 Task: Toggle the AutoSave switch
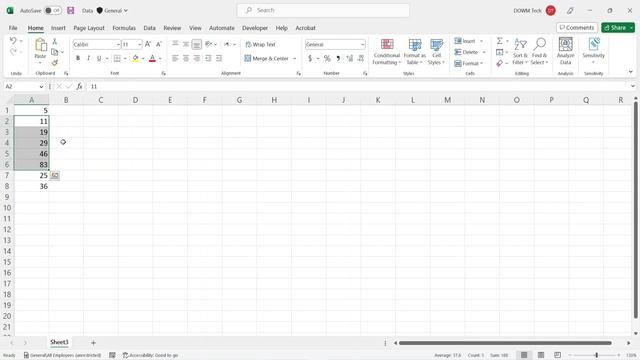pyautogui.click(x=53, y=10)
